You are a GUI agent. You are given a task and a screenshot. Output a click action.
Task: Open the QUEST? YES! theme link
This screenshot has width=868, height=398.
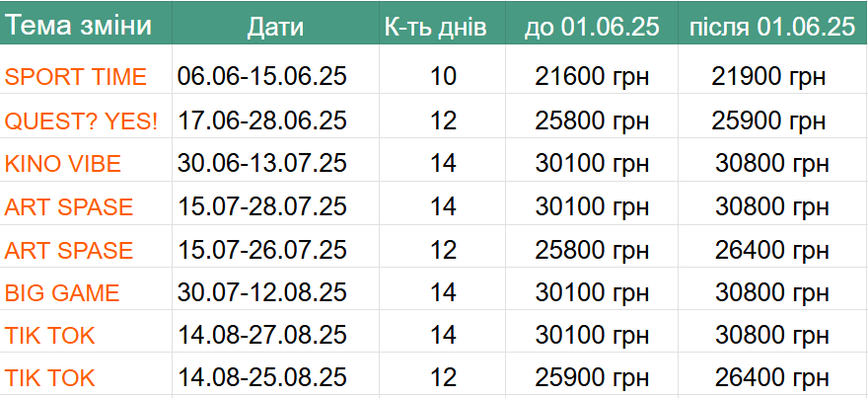[81, 120]
